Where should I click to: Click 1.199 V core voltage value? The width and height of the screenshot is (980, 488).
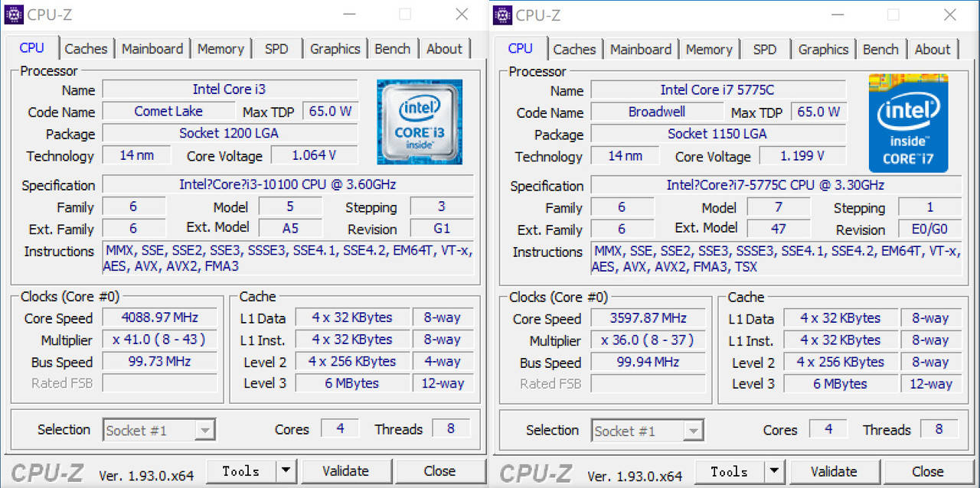(x=802, y=156)
